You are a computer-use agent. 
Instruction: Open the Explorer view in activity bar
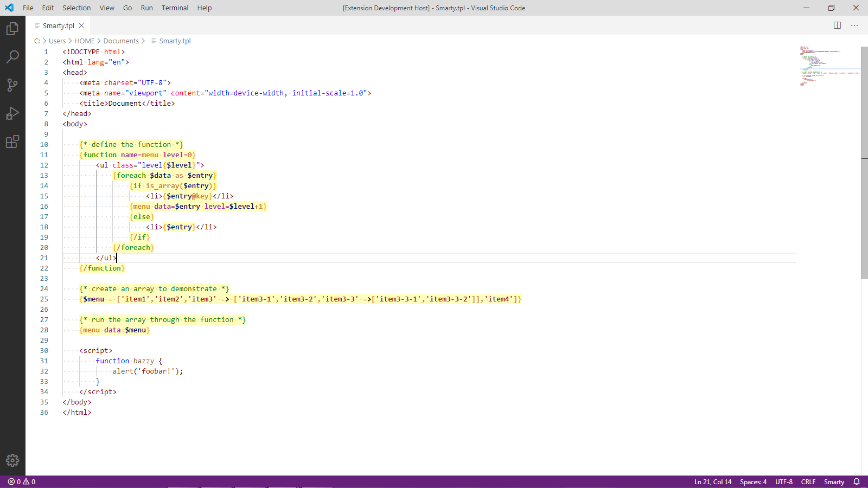[12, 28]
